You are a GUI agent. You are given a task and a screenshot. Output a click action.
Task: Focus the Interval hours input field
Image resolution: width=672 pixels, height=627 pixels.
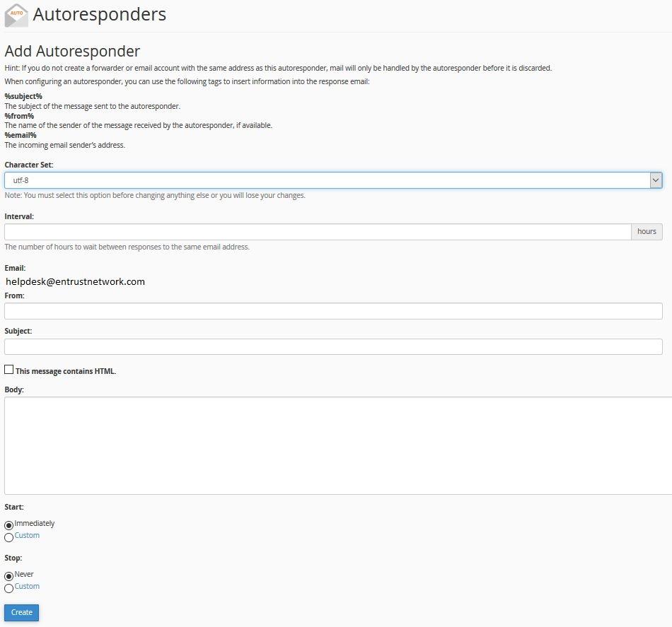(x=318, y=232)
